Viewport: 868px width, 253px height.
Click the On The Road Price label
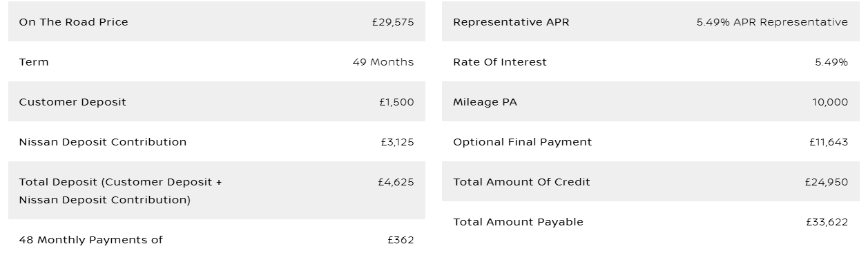point(73,22)
